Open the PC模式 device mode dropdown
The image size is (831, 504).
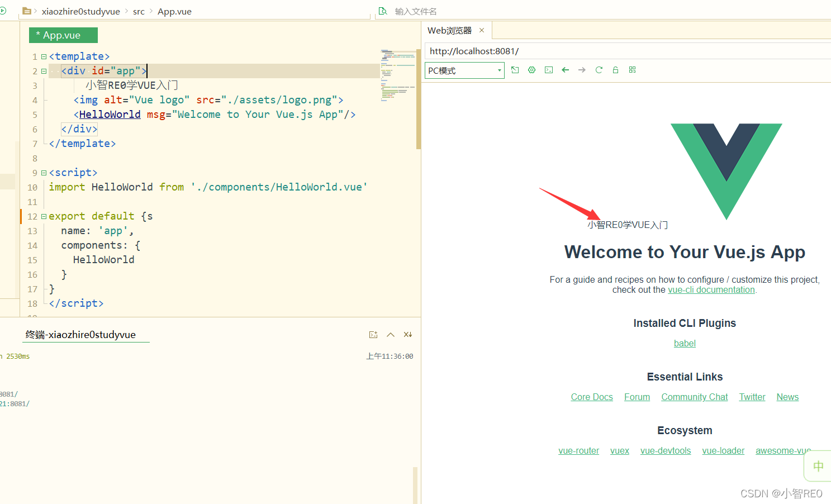(x=464, y=70)
